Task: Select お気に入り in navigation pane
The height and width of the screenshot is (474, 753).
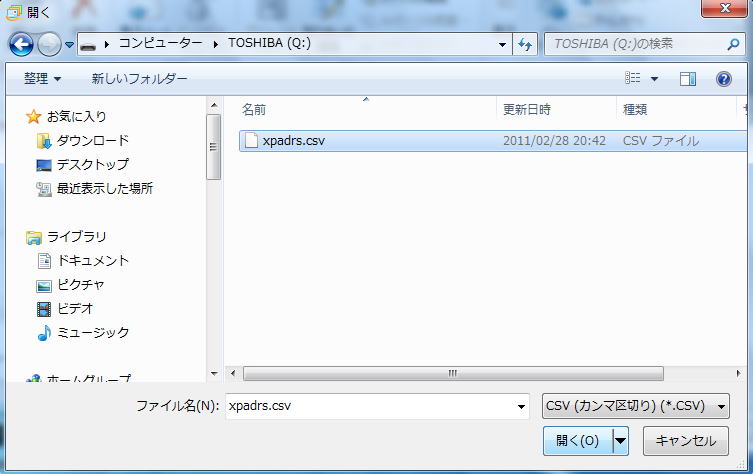Action: [77, 117]
